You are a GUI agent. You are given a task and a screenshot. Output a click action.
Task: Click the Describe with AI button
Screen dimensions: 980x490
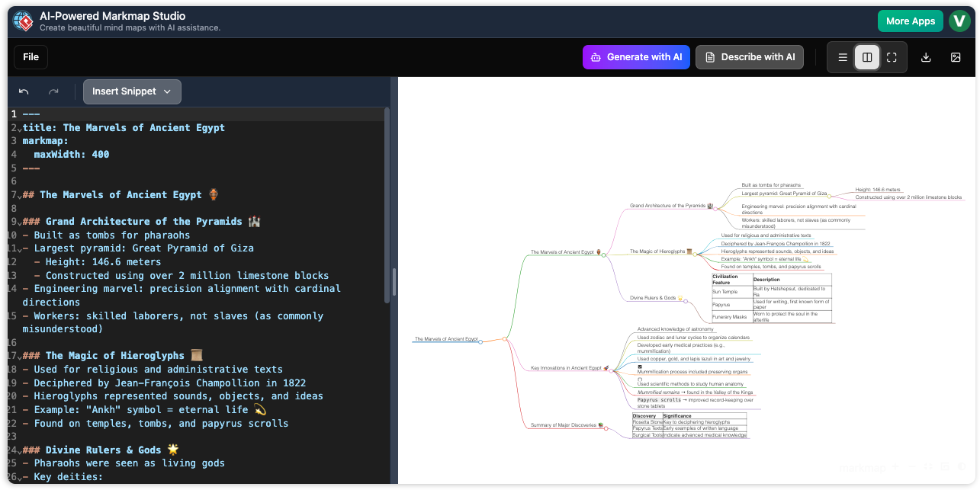tap(749, 56)
